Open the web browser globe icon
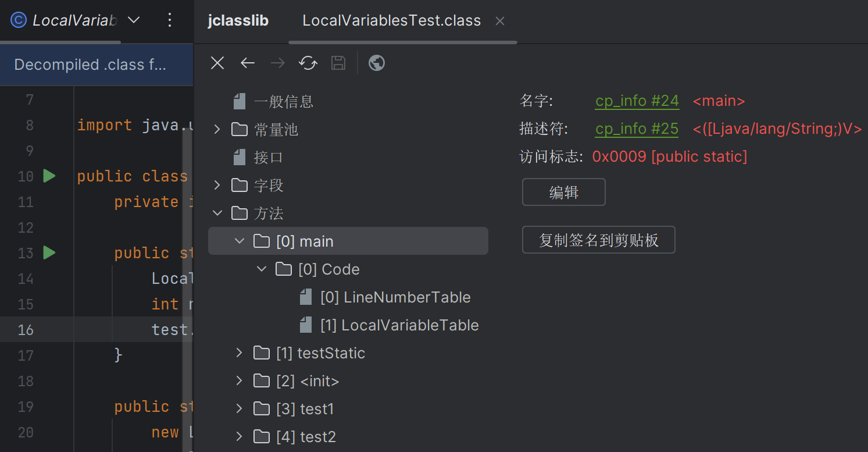 pos(377,63)
